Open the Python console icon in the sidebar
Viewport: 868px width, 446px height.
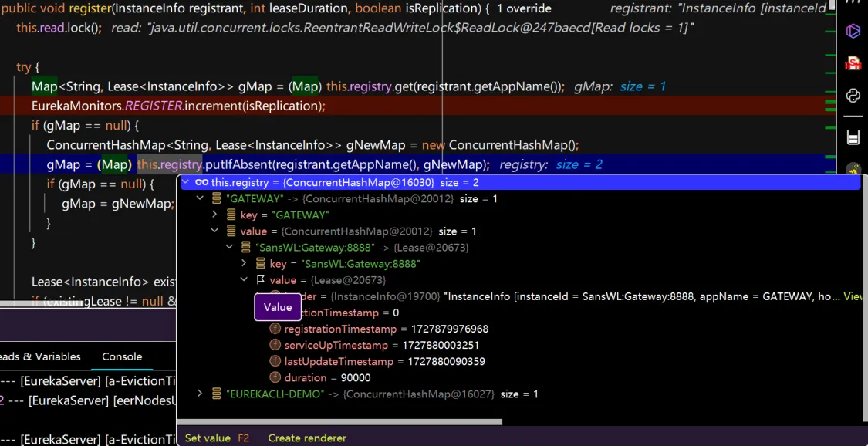click(x=853, y=96)
